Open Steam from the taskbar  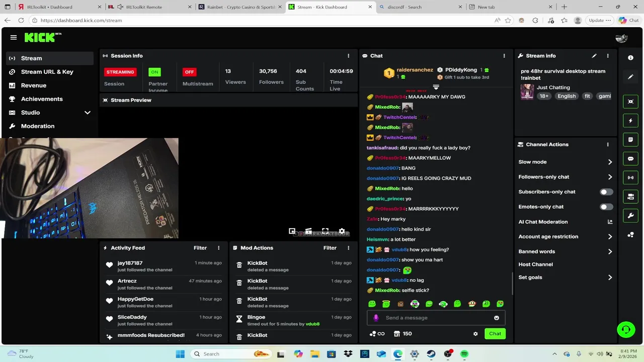pyautogui.click(x=431, y=354)
